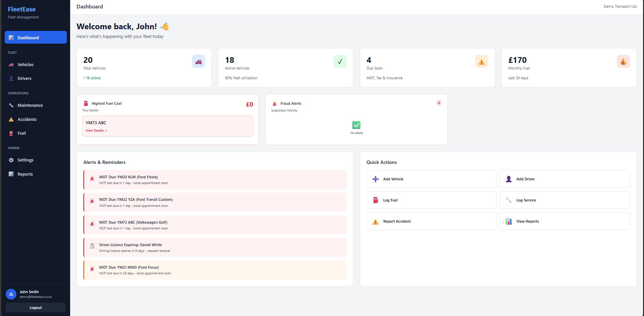644x316 pixels.
Task: Open the Drivers section
Action: pyautogui.click(x=24, y=78)
